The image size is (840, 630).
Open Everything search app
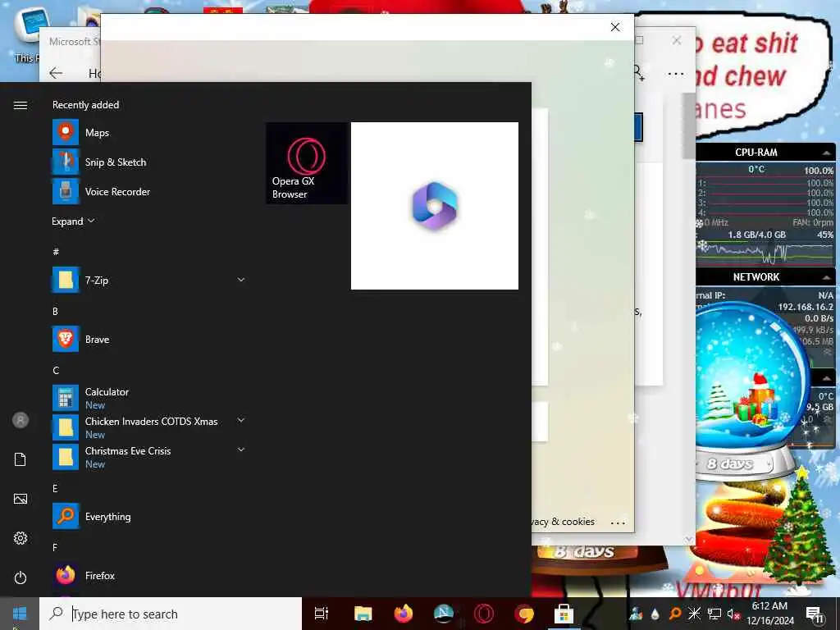coord(148,517)
